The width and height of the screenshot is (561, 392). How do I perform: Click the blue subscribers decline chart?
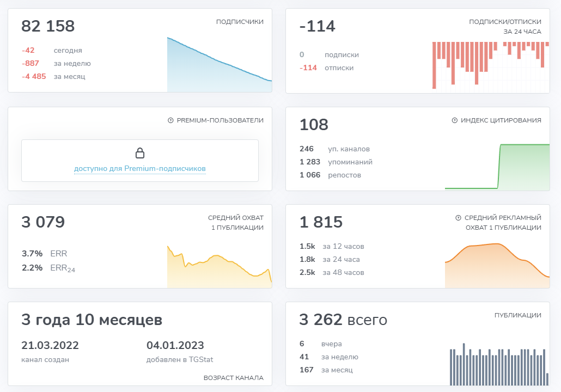click(x=219, y=64)
